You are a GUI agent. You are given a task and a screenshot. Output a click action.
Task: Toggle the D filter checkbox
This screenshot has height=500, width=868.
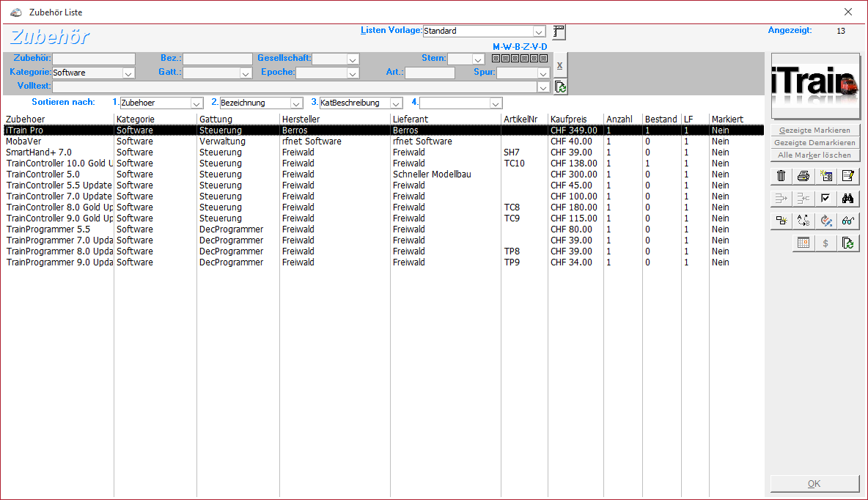click(543, 58)
